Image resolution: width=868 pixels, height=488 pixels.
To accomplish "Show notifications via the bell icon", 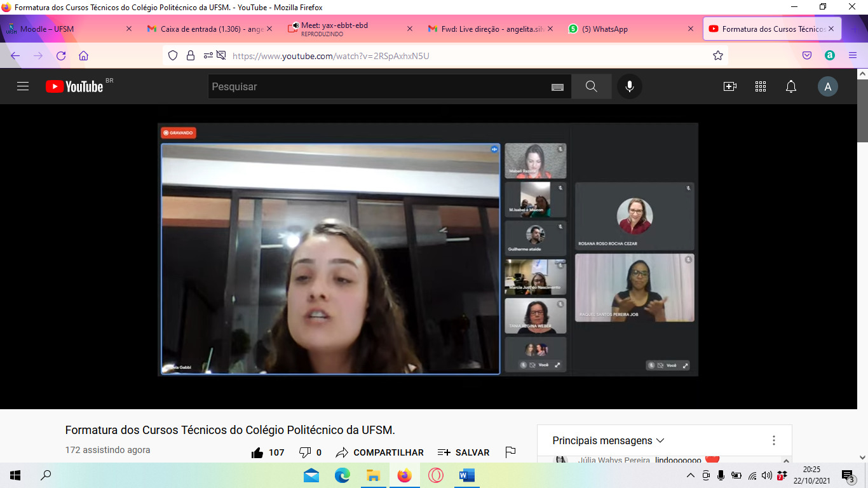I will pyautogui.click(x=790, y=86).
